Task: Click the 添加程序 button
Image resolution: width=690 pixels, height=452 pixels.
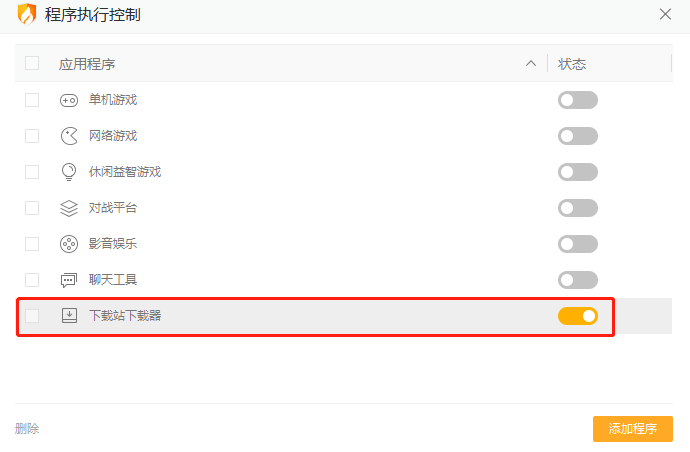Action: 632,429
